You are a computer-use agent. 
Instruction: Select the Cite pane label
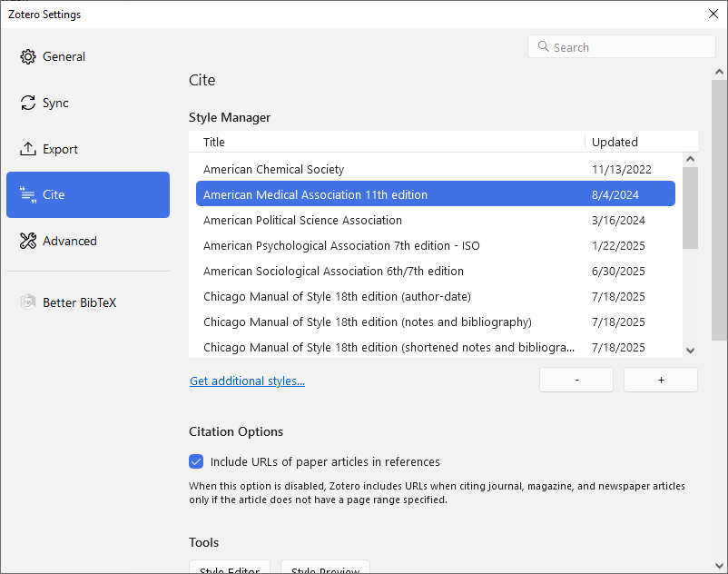[54, 194]
